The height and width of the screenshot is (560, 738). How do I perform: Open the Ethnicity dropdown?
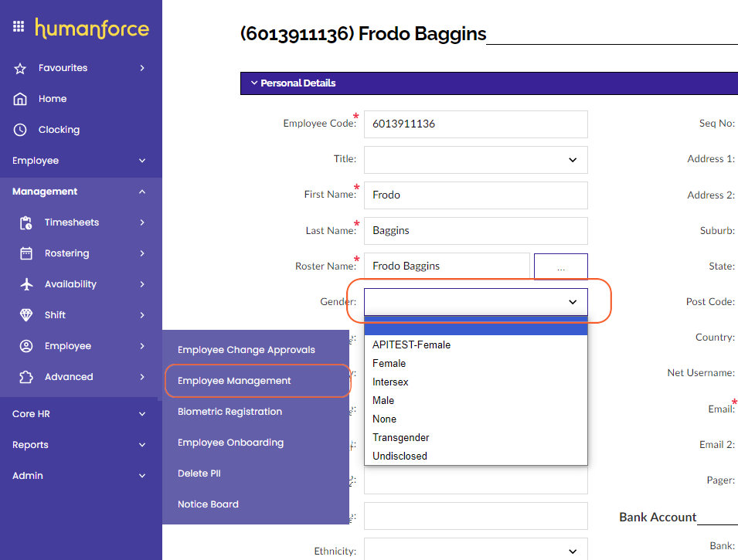coord(475,552)
